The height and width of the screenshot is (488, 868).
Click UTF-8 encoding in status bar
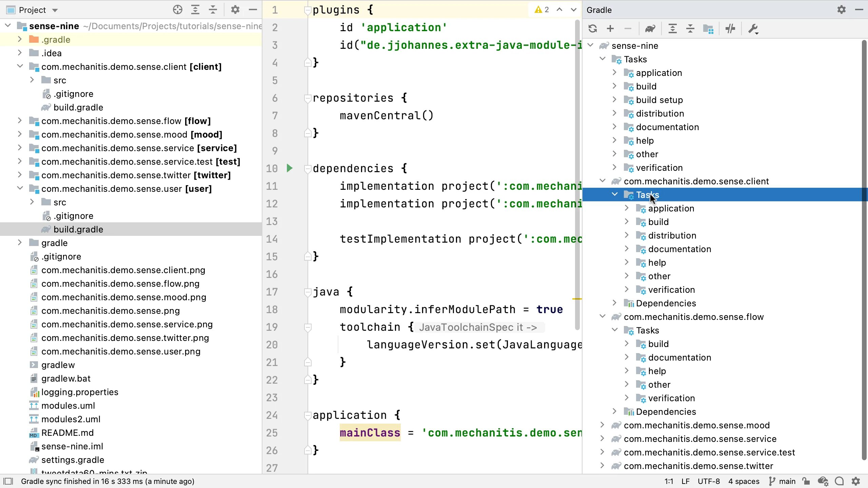(x=709, y=481)
